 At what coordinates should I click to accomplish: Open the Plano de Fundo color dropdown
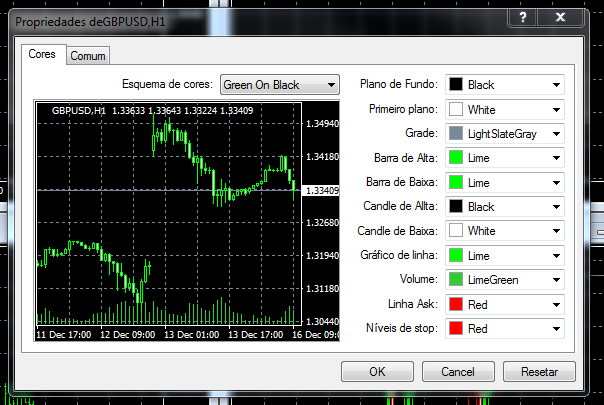pyautogui.click(x=505, y=85)
